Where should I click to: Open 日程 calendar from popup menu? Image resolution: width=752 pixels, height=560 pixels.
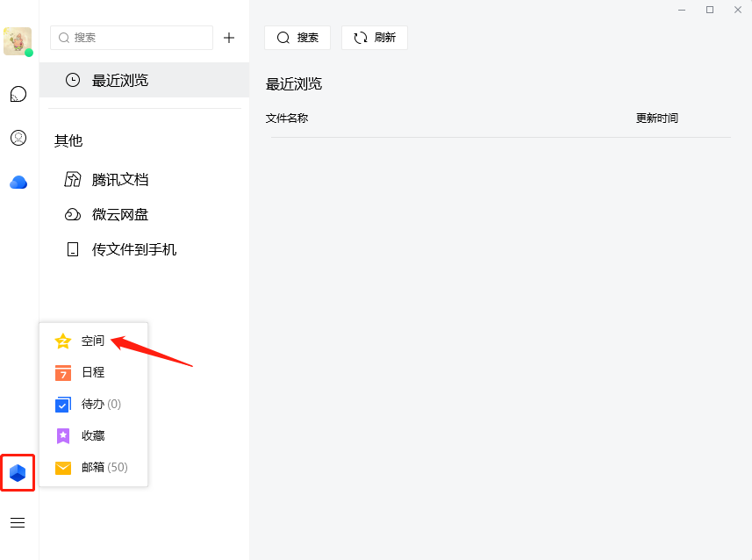[92, 372]
